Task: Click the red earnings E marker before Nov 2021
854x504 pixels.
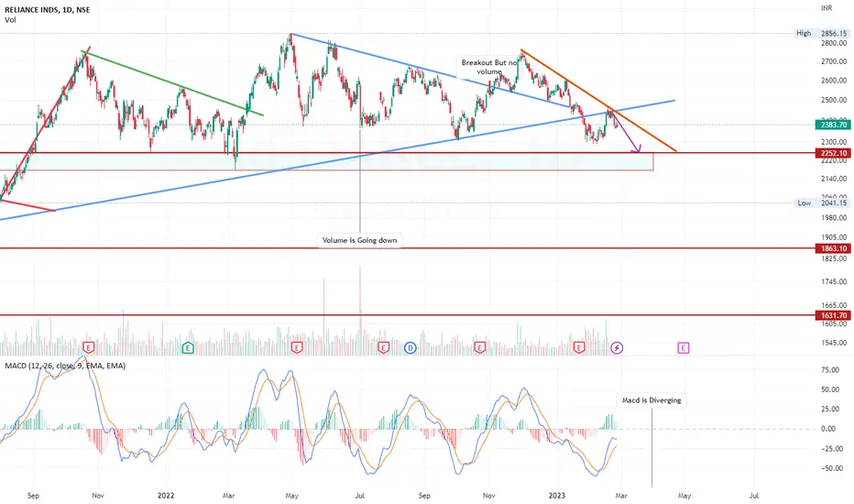Action: click(88, 347)
